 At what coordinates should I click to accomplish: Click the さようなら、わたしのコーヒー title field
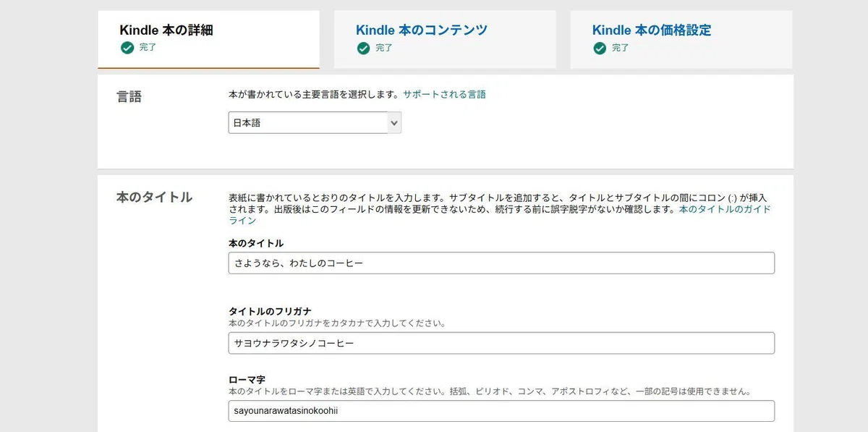coord(501,263)
